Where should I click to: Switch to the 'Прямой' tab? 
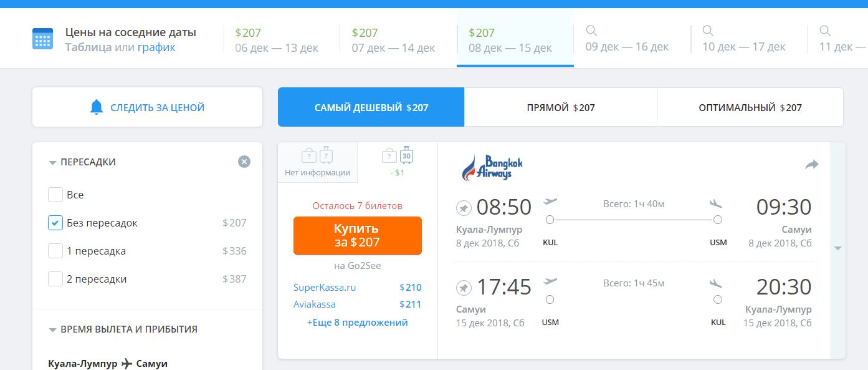click(x=560, y=107)
